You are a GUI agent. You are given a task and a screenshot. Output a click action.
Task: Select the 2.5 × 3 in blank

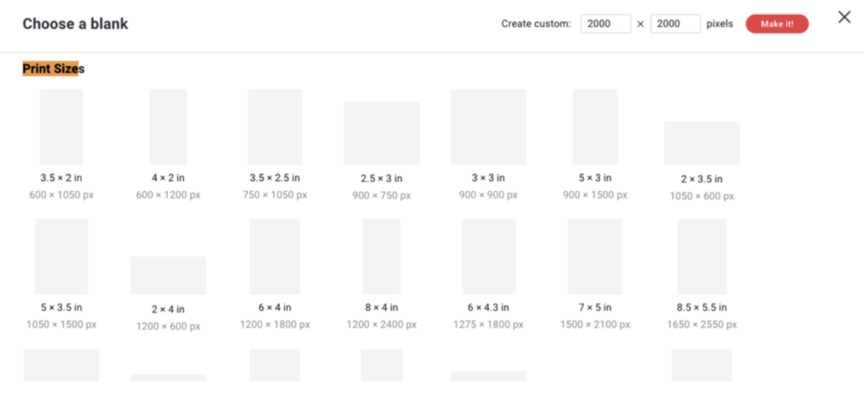(381, 133)
